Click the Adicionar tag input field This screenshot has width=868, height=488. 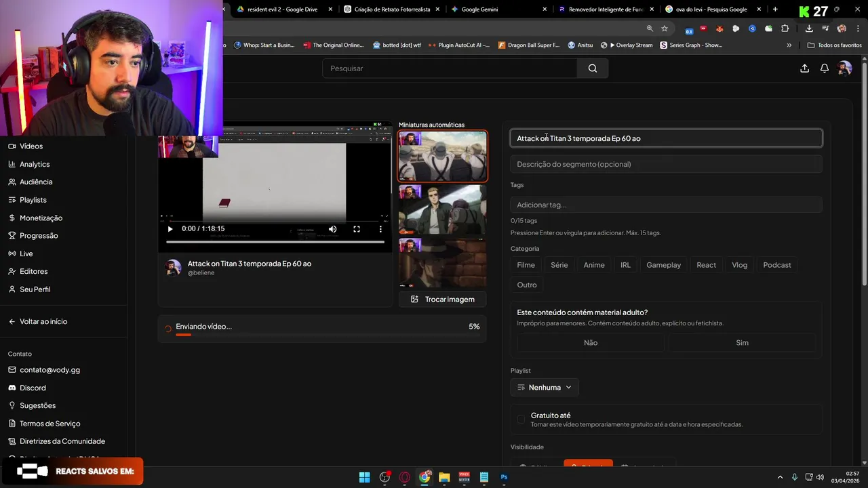coord(666,205)
